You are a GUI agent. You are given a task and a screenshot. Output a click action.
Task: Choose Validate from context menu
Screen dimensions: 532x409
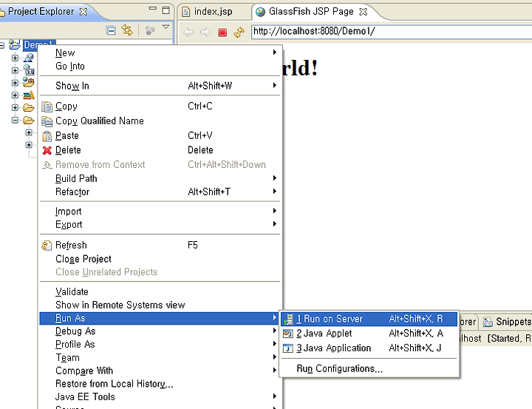tap(160, 291)
